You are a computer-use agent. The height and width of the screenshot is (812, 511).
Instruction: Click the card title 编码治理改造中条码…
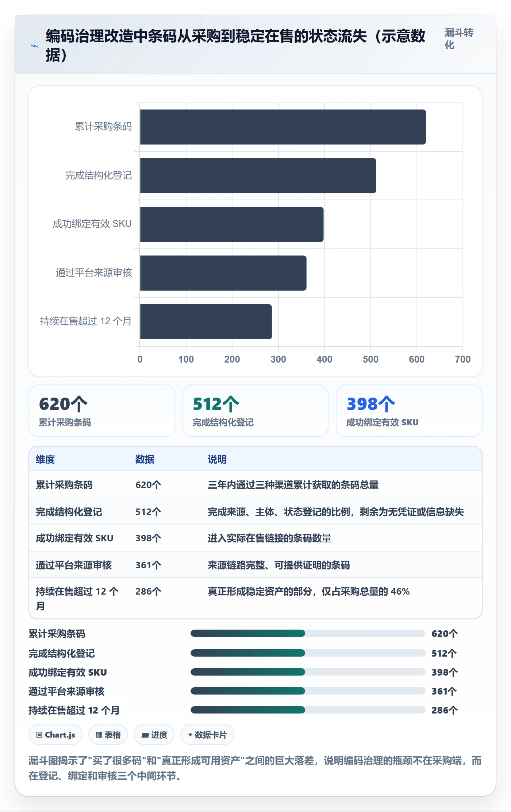[x=235, y=46]
